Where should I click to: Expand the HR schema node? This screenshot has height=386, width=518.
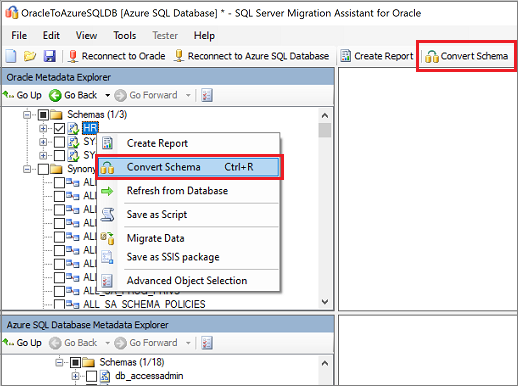(x=43, y=128)
